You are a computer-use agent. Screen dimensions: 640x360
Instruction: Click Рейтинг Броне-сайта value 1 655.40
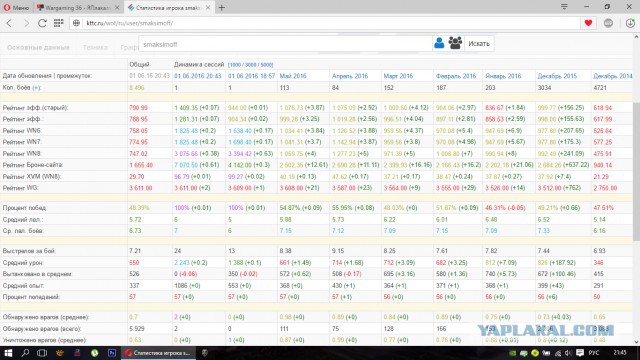click(141, 165)
